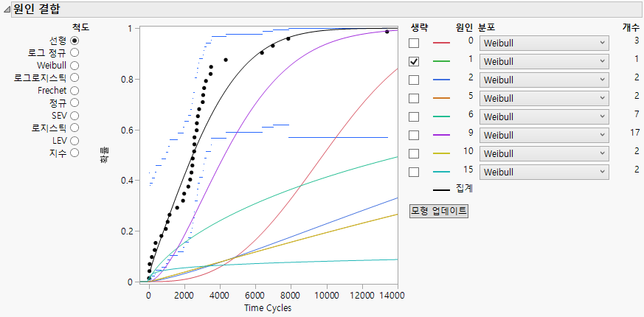Select the 지수 scale radio button
Viewport: 644px width, 317px height.
(75, 153)
